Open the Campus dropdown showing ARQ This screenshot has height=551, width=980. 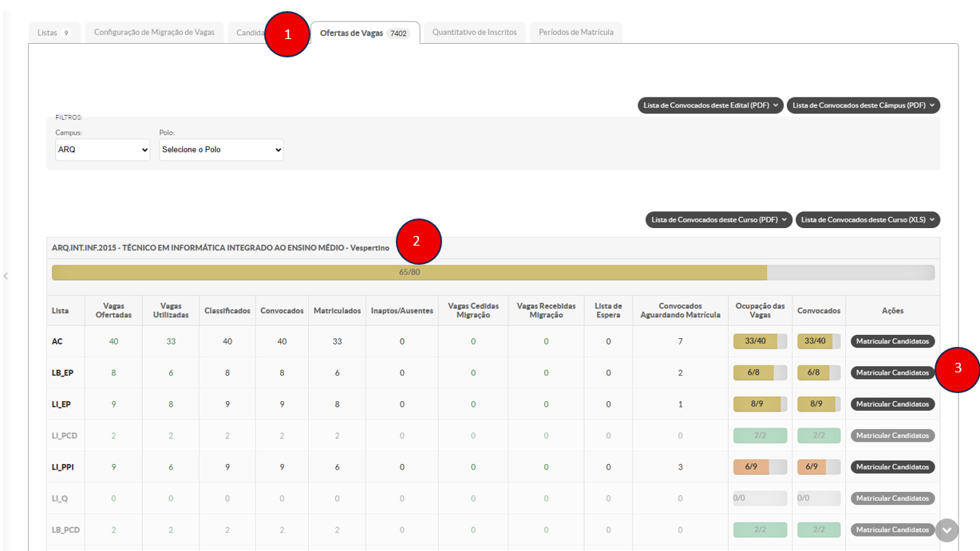pos(102,149)
